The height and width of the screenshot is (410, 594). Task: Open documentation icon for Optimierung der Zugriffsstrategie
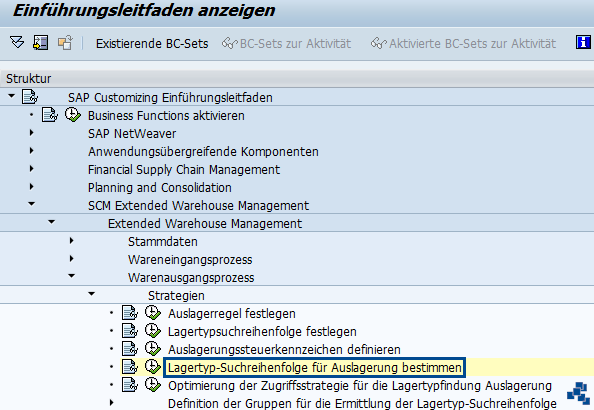(x=130, y=385)
